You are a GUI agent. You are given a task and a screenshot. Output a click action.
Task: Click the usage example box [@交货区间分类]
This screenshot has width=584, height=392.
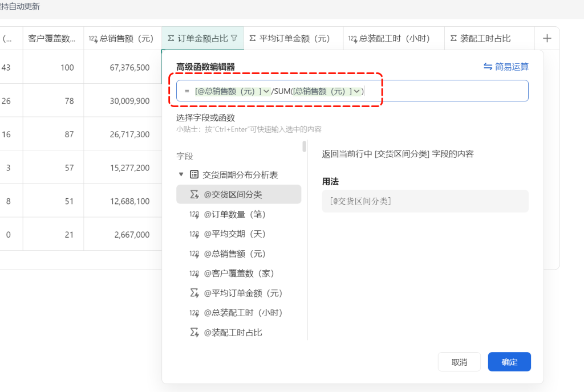point(425,201)
